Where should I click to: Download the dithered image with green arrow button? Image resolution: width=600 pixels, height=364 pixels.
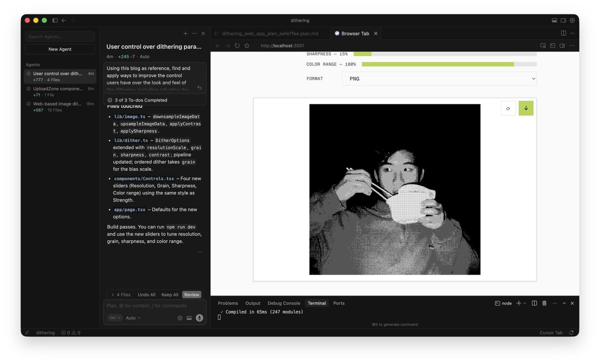pos(526,108)
